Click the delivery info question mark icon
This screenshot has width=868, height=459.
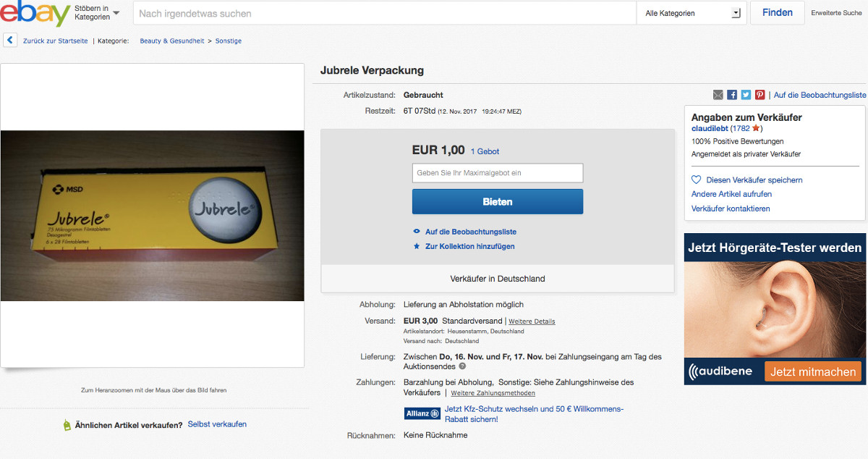click(x=462, y=366)
